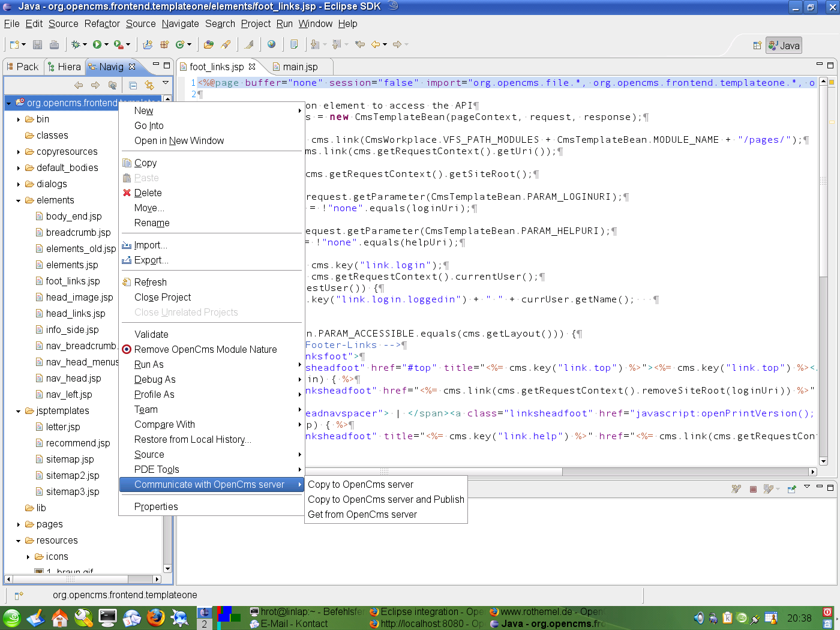Click the Open Type folder icon
The height and width of the screenshot is (630, 840).
click(209, 44)
